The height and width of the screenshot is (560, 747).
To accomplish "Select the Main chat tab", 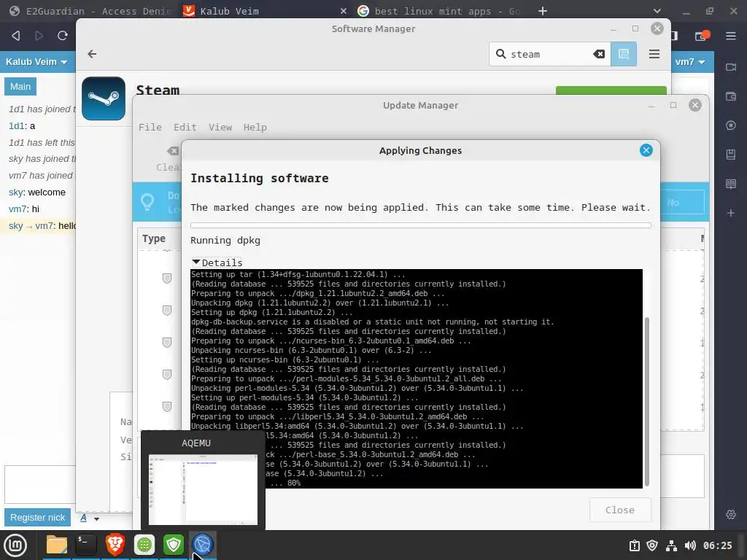I will click(x=20, y=87).
